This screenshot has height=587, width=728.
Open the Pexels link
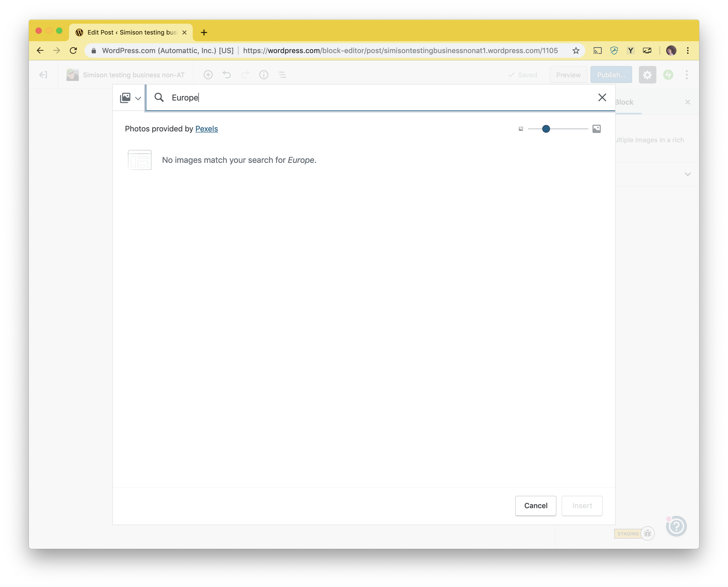click(x=207, y=129)
